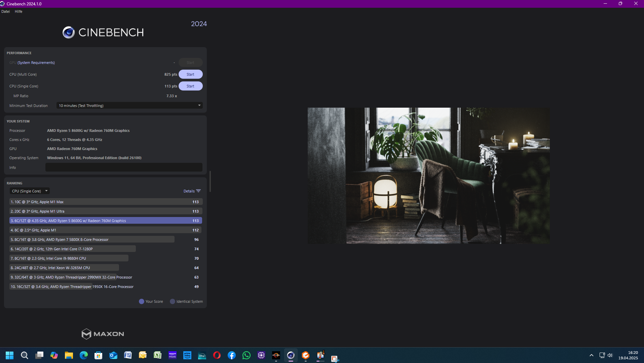Screen dimensions: 644x363
Task: Open Disney+ from taskbar
Action: coord(202,355)
